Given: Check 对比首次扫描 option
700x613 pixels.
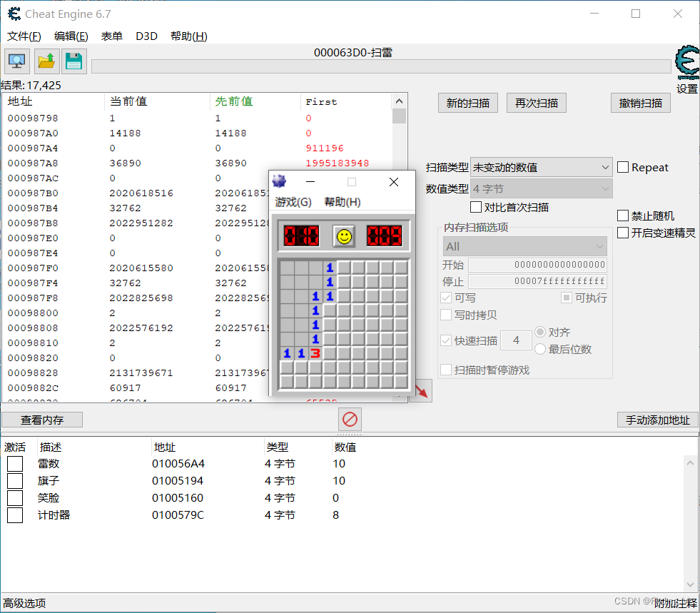Looking at the screenshot, I should click(x=476, y=206).
